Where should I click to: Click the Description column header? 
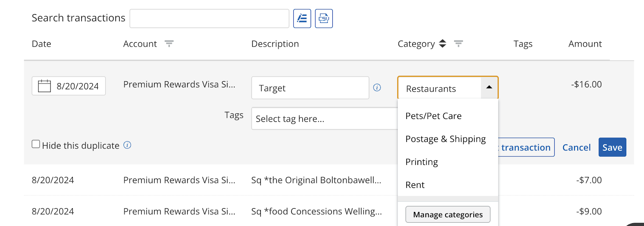point(275,44)
